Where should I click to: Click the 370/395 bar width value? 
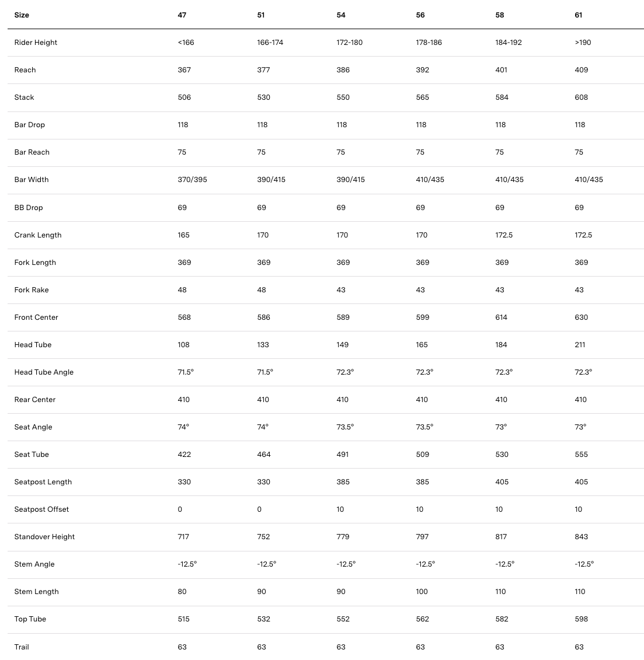(192, 180)
